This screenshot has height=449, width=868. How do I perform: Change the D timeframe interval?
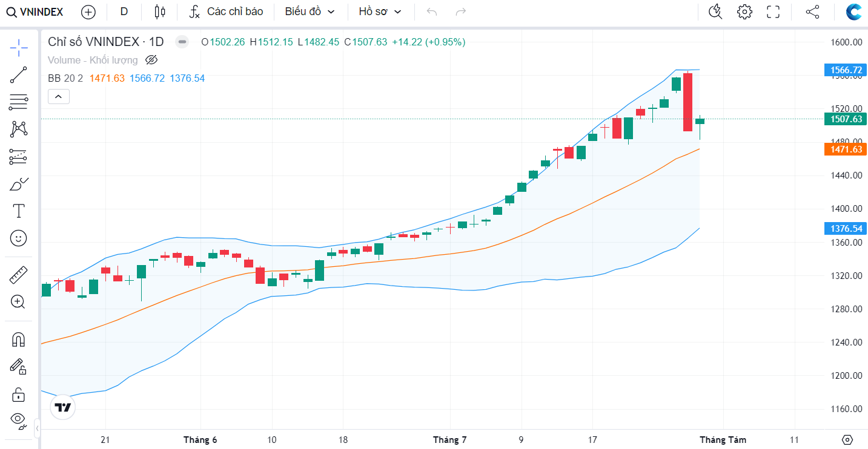124,11
